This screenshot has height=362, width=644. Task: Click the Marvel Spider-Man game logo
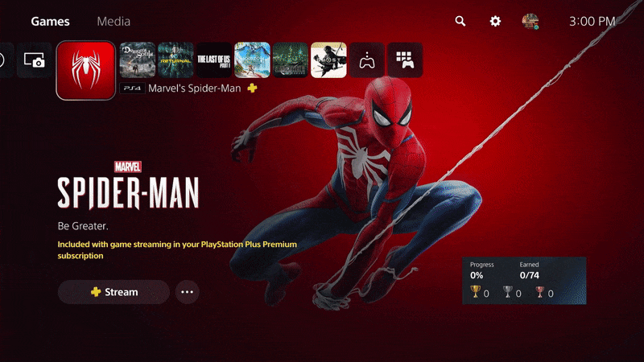point(128,185)
